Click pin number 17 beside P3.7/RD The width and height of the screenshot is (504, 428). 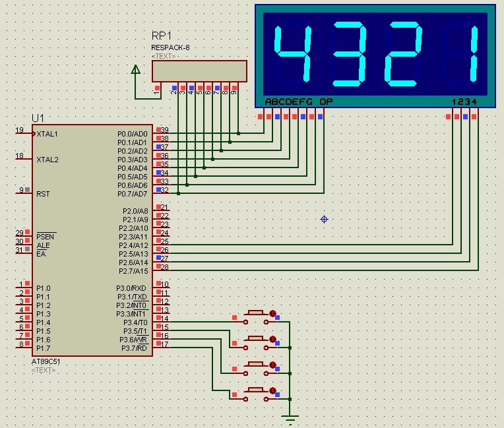coord(164,344)
